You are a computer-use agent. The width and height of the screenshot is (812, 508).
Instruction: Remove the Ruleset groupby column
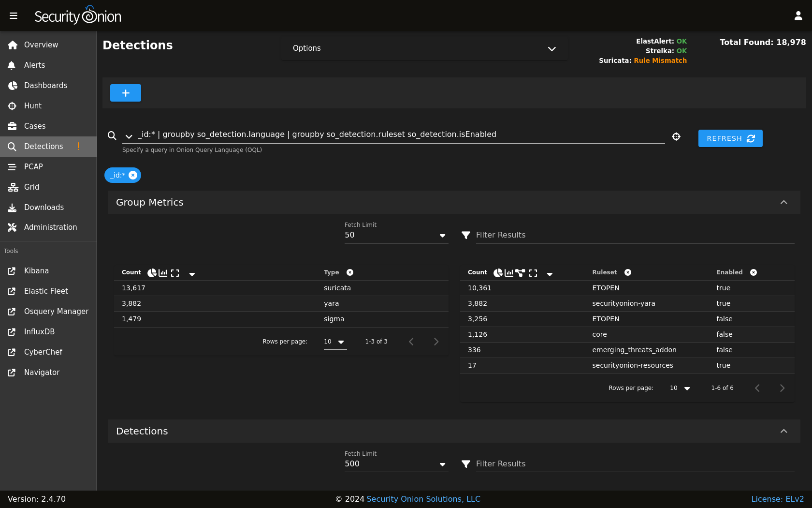click(628, 272)
